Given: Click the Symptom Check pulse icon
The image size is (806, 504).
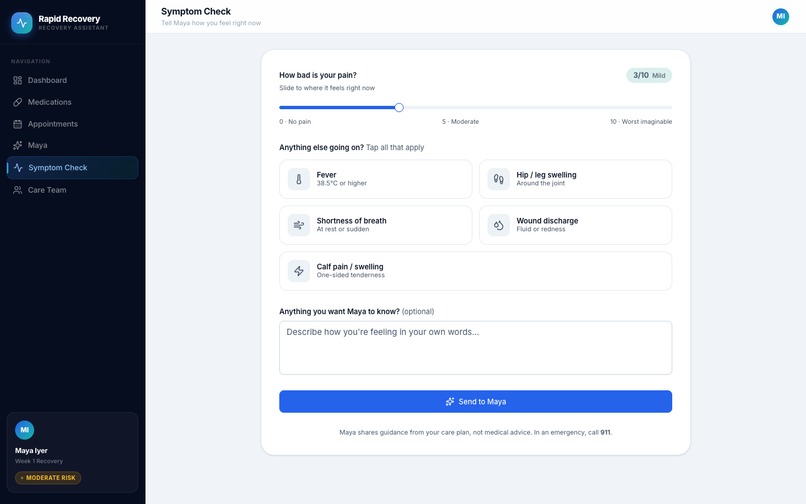Looking at the screenshot, I should point(18,168).
